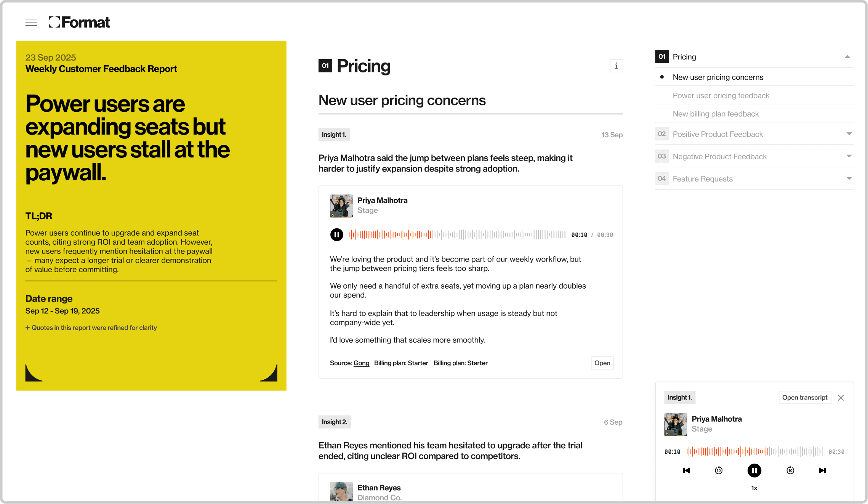Viewport: 868px width, 504px height.
Task: Click the Open transcript button
Action: pyautogui.click(x=805, y=398)
